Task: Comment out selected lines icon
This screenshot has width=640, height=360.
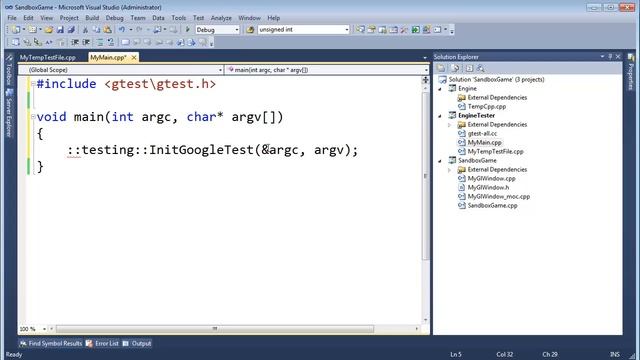Action: (x=100, y=42)
